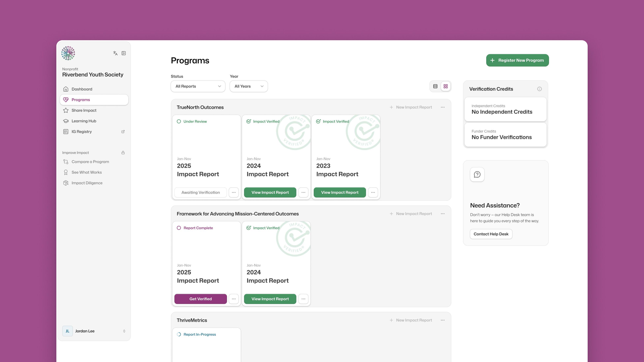View Framework 2024 Impact Report

point(270,299)
